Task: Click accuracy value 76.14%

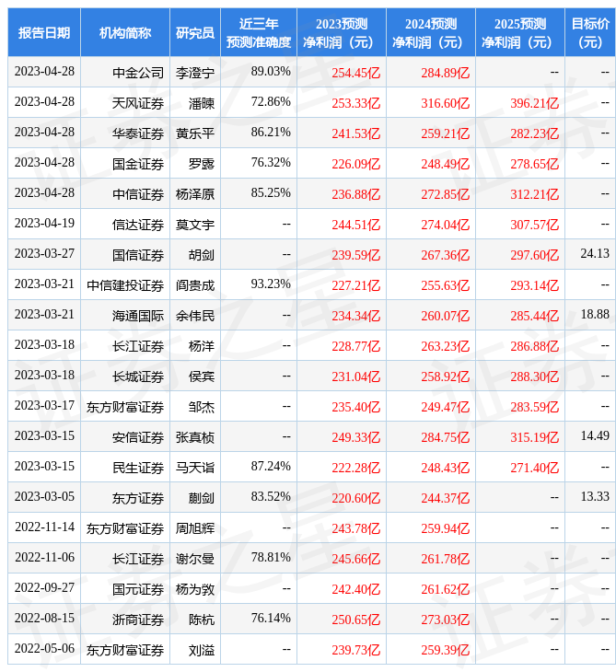Action: [271, 619]
